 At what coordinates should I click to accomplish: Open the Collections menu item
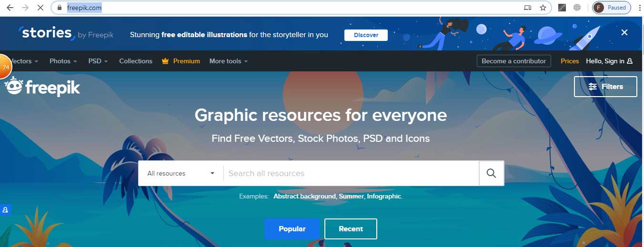[136, 61]
